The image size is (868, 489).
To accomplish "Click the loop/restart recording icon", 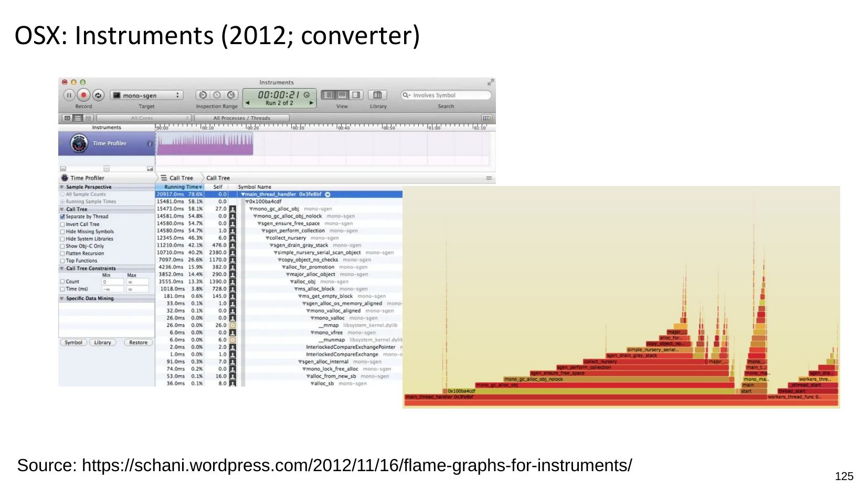I will click(x=98, y=95).
